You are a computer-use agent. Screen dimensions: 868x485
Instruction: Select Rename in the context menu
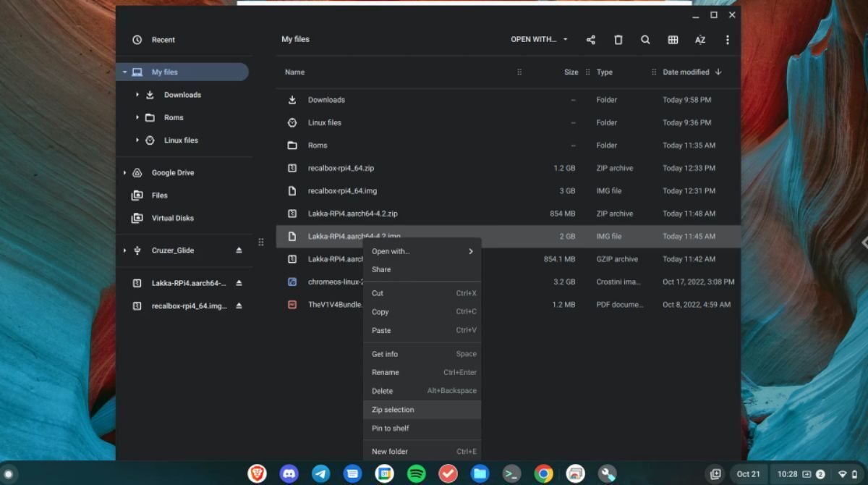point(385,372)
